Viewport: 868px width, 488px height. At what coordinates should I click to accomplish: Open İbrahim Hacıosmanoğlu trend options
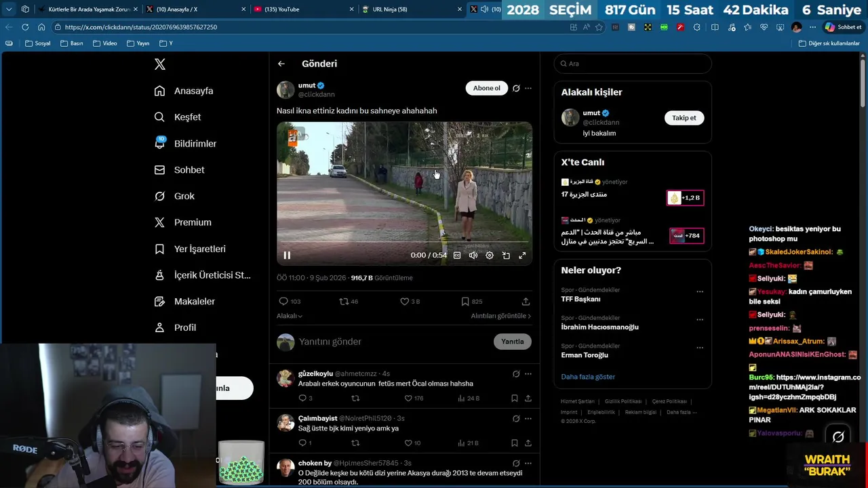[x=700, y=319]
